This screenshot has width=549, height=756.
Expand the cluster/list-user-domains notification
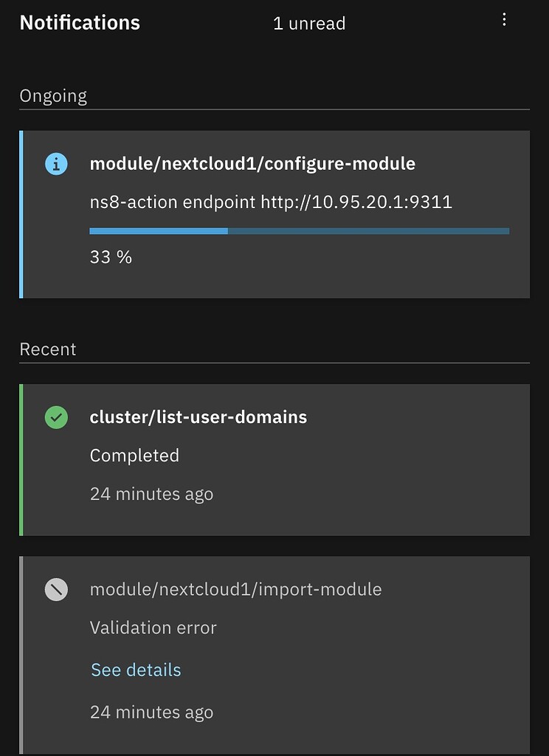click(198, 417)
